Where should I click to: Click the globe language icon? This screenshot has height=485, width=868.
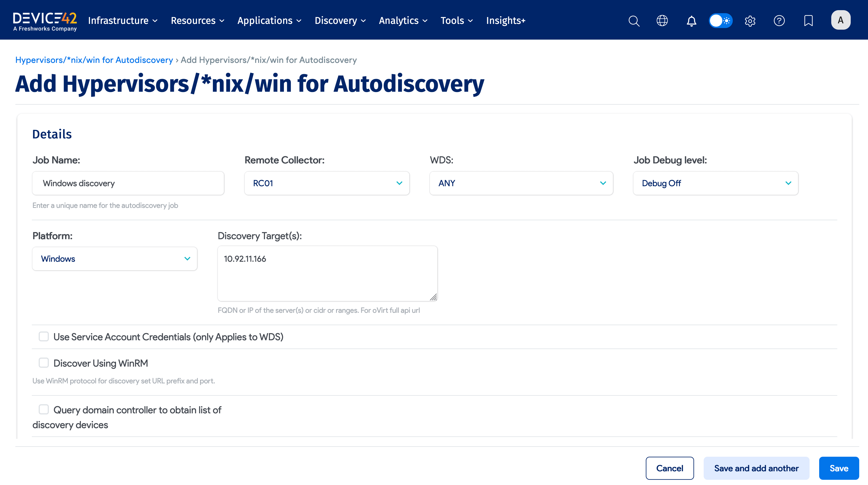[x=663, y=21]
